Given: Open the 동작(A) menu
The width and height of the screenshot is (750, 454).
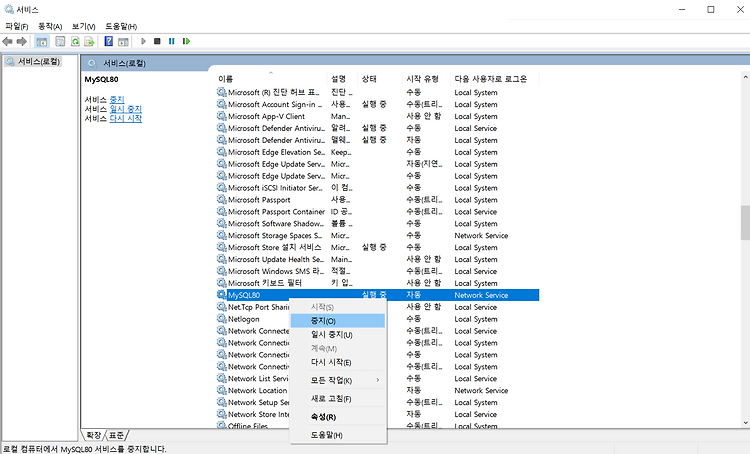Looking at the screenshot, I should (50, 26).
